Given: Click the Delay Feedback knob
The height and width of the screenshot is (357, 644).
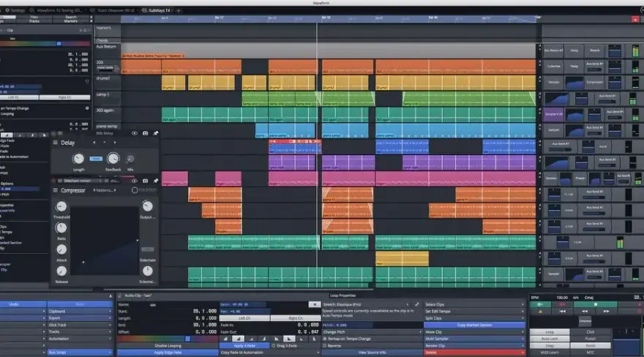Looking at the screenshot, I should (x=113, y=159).
